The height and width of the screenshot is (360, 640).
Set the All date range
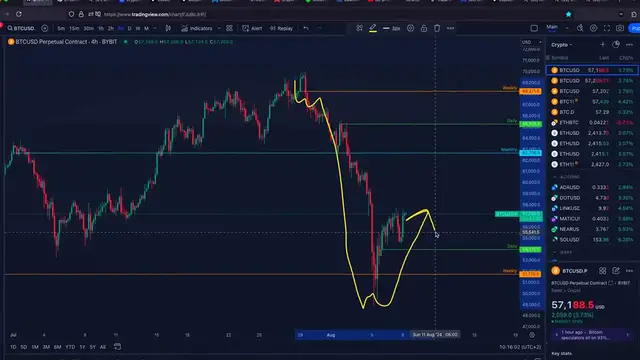pyautogui.click(x=103, y=347)
